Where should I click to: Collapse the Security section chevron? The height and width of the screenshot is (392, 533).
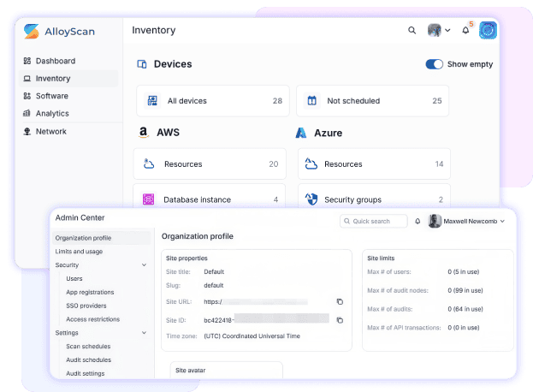144,264
